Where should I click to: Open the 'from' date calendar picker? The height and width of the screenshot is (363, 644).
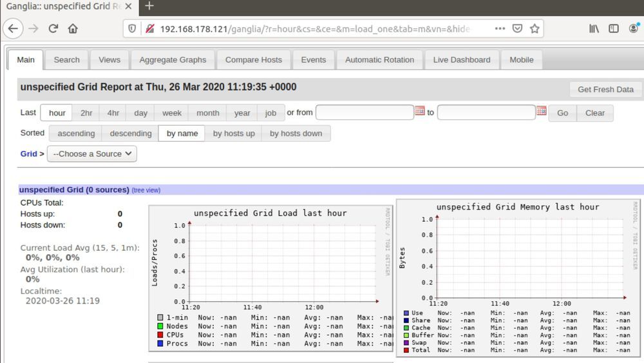pyautogui.click(x=420, y=111)
